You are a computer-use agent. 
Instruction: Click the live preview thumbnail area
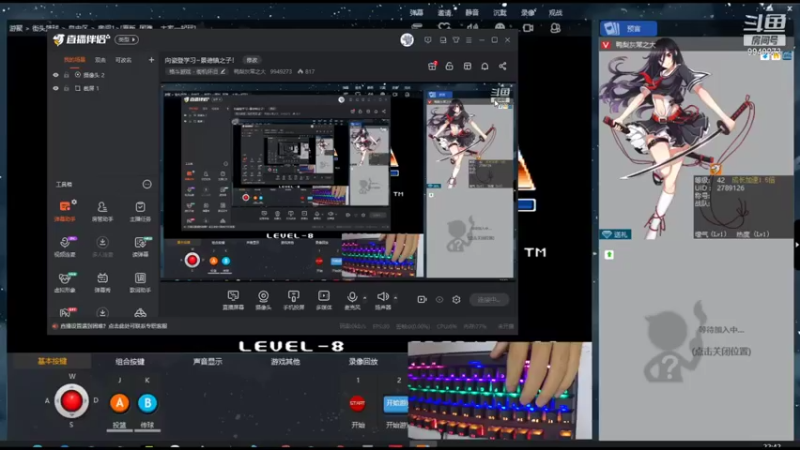339,183
